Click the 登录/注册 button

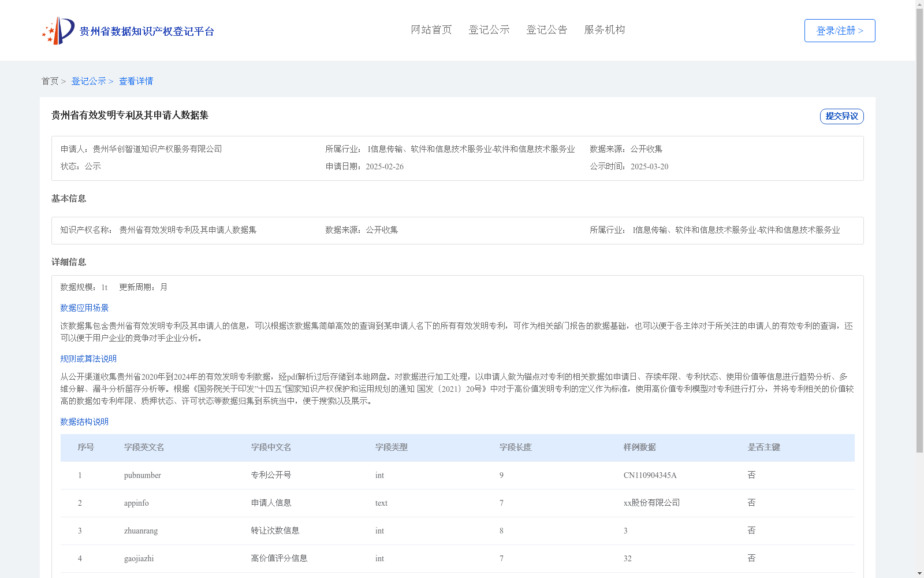click(840, 31)
